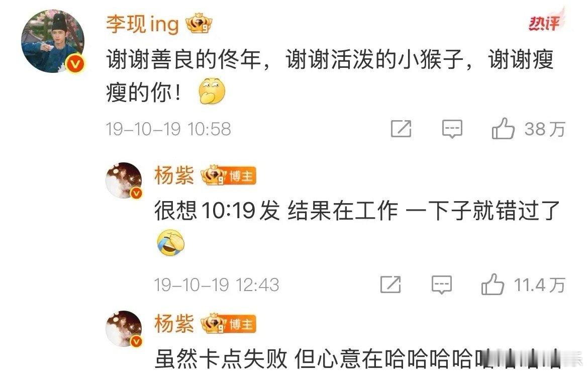Tap the 杨紫 username in first reply
The image size is (588, 373).
click(x=174, y=175)
